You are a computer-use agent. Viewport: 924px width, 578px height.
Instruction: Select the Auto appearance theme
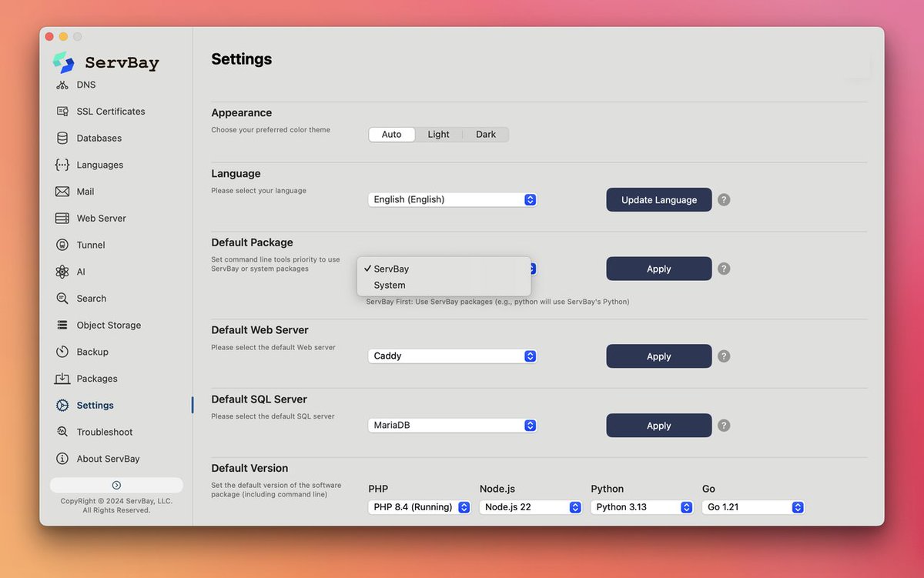tap(392, 135)
